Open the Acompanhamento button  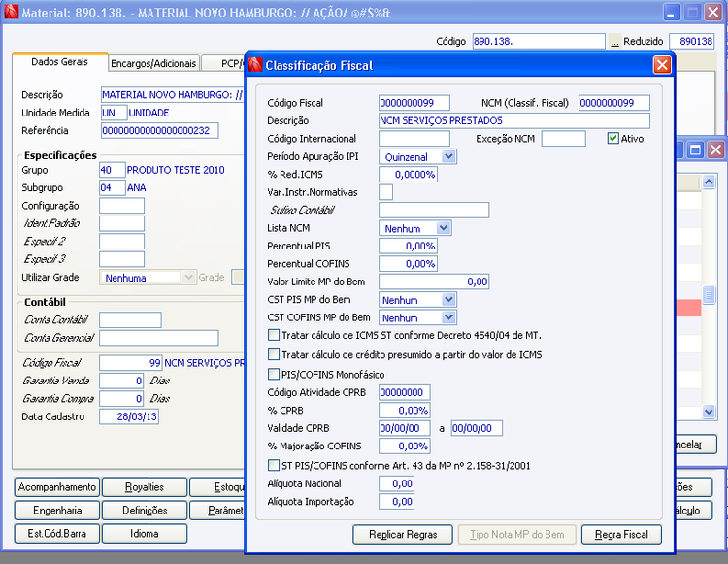57,487
